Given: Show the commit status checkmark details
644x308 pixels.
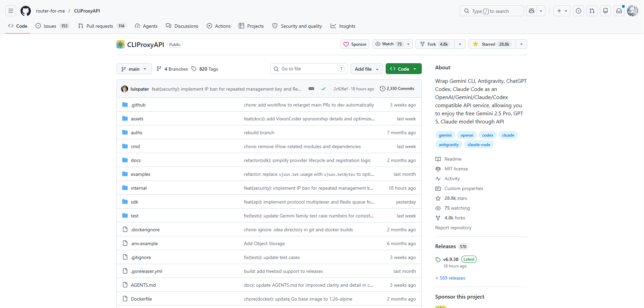Looking at the screenshot, I should tap(324, 89).
